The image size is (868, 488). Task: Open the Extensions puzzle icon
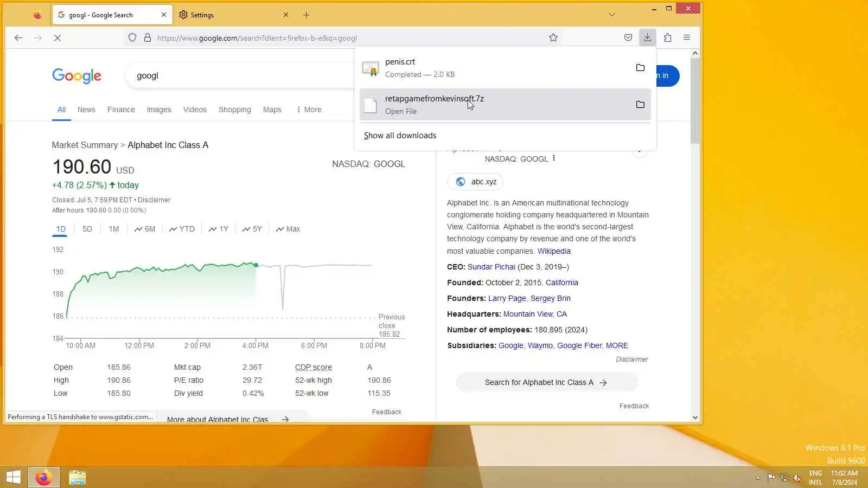tap(668, 38)
